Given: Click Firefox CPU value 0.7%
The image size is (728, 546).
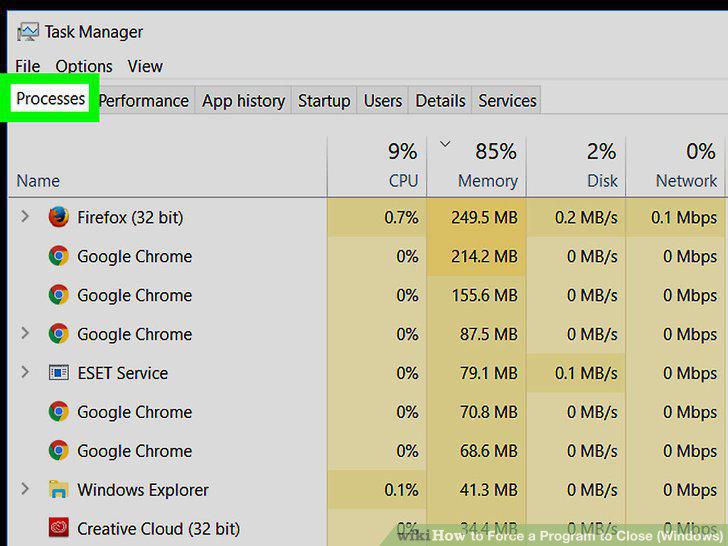Looking at the screenshot, I should point(401,217).
